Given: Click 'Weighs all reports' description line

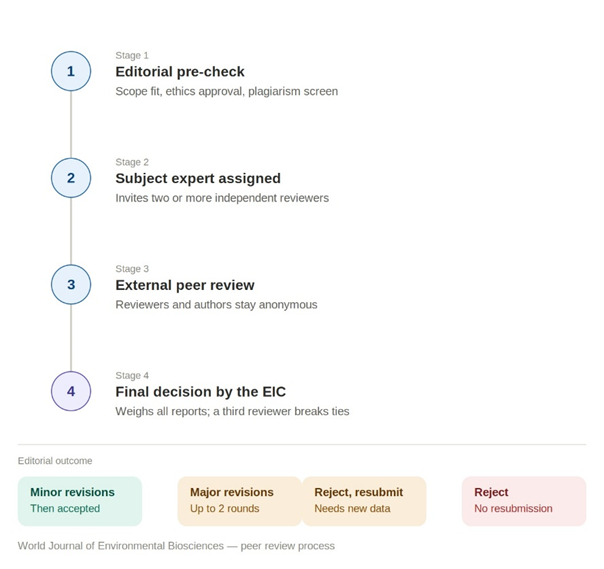Looking at the screenshot, I should coord(232,411).
